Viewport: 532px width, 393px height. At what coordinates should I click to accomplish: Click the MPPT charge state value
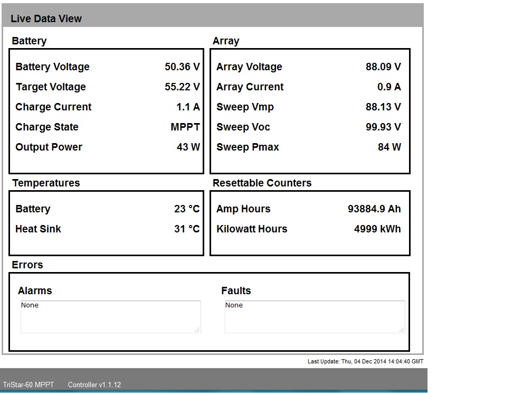click(x=185, y=127)
